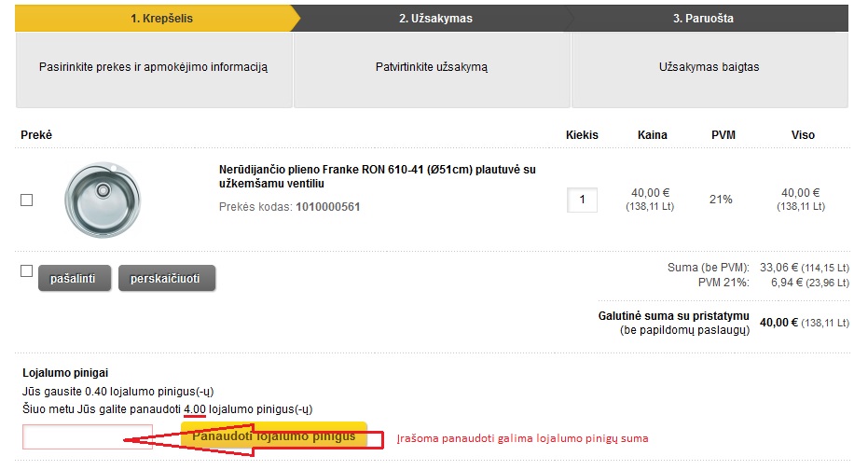Toggle the select-all checkbox next to pašalinti
The width and height of the screenshot is (868, 470).
pos(26,270)
